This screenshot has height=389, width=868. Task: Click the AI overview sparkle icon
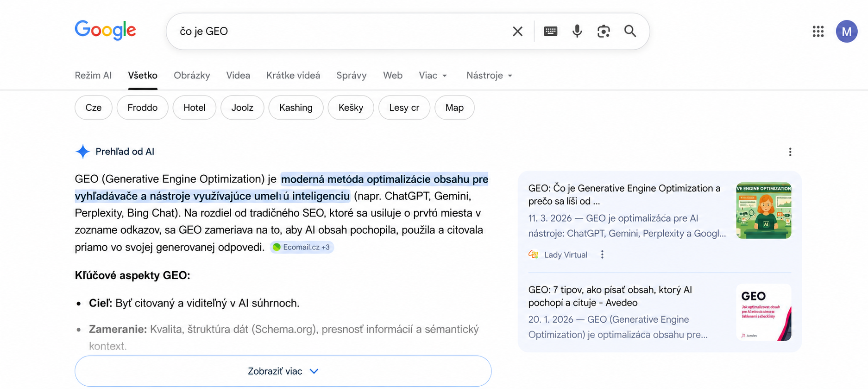coord(82,152)
